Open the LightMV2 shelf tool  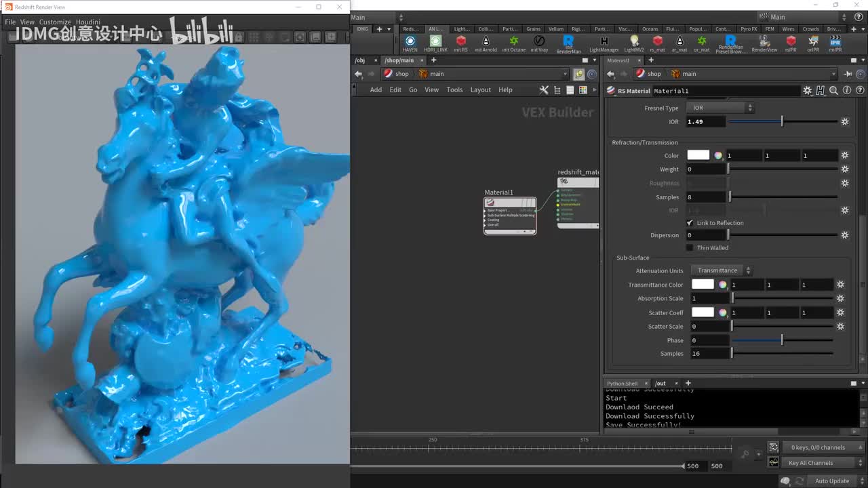[x=634, y=44]
